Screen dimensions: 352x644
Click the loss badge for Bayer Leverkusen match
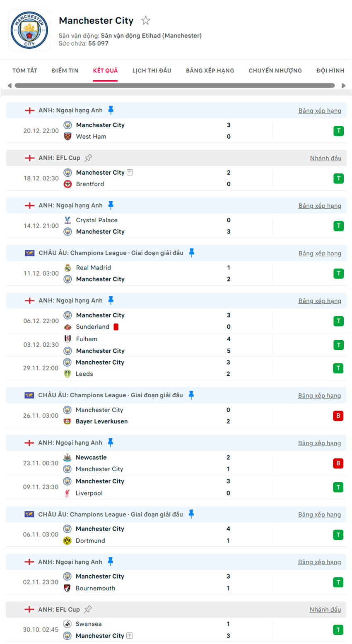click(x=338, y=416)
